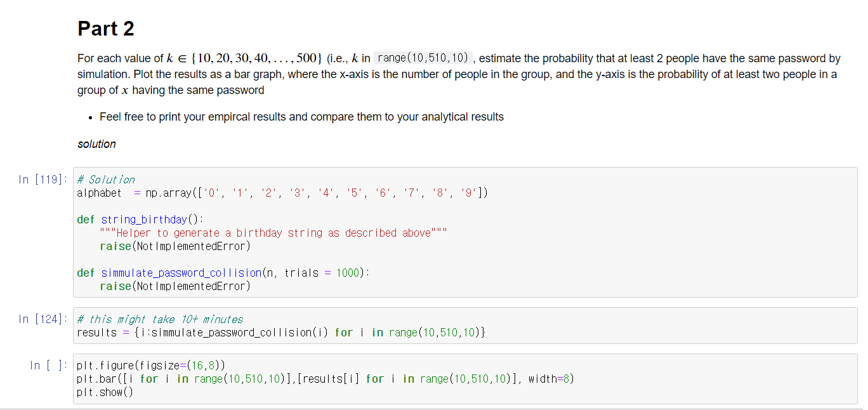This screenshot has width=868, height=410.
Task: Click the bullet about empirical results
Action: pyautogui.click(x=301, y=116)
